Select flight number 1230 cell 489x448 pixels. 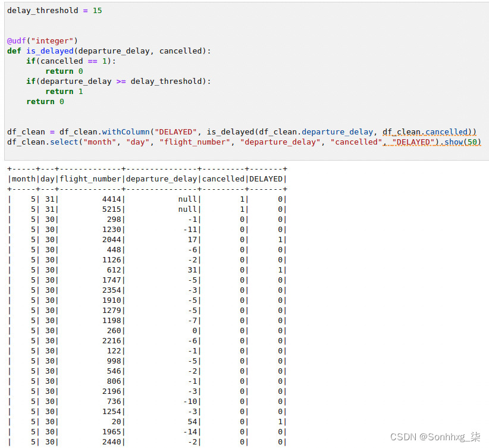(x=112, y=230)
